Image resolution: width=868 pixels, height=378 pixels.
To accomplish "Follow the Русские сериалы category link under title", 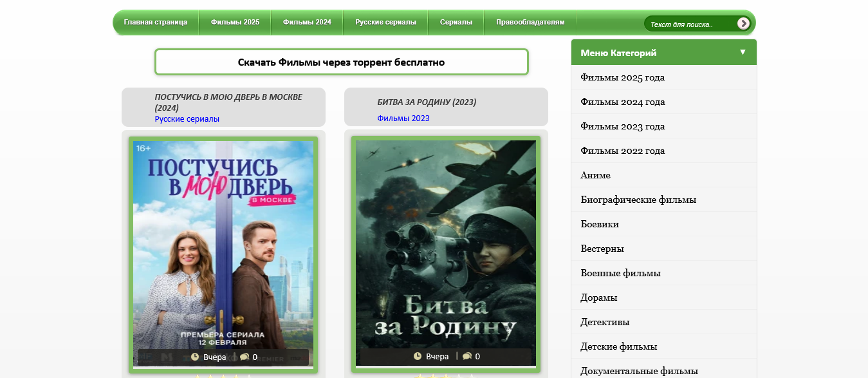I will 187,119.
